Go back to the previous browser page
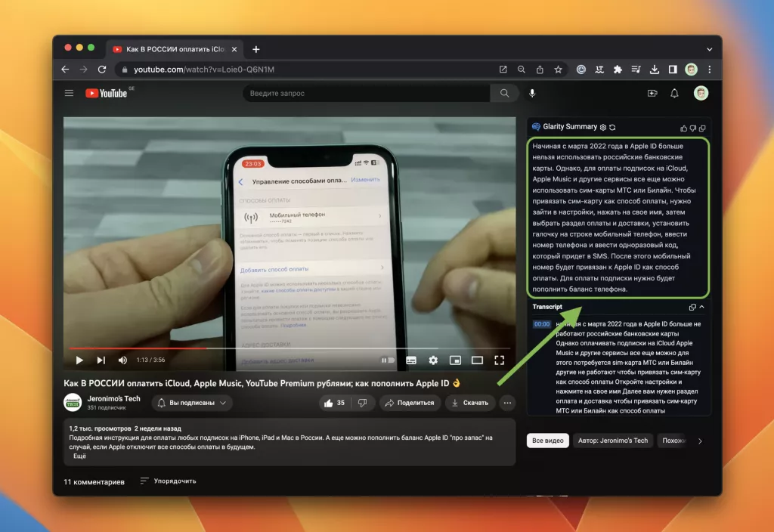 (65, 70)
